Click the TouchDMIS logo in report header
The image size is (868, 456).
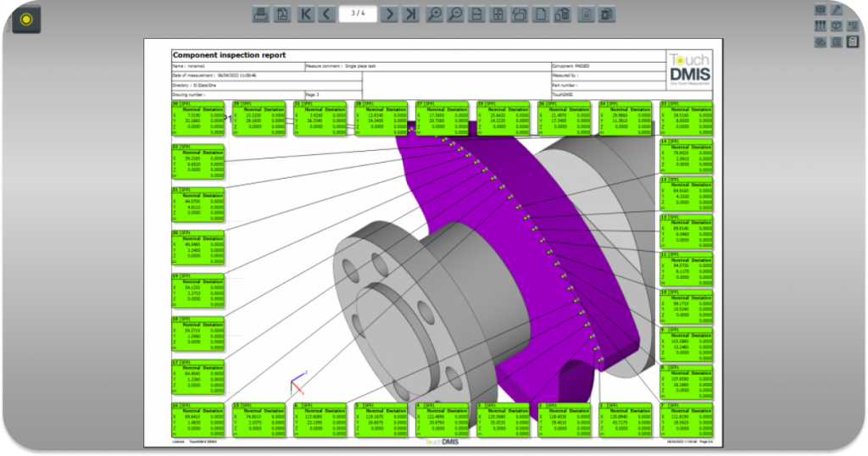689,66
